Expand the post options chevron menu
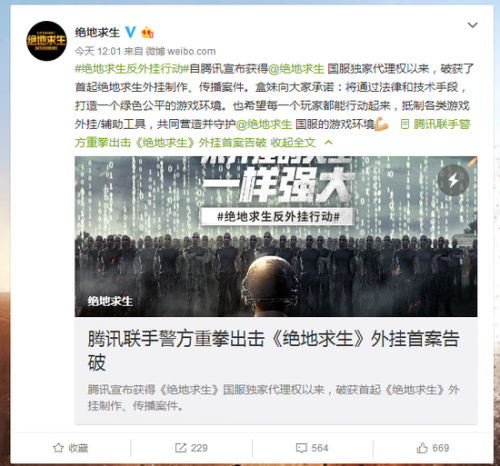500x466 pixels. (x=472, y=25)
